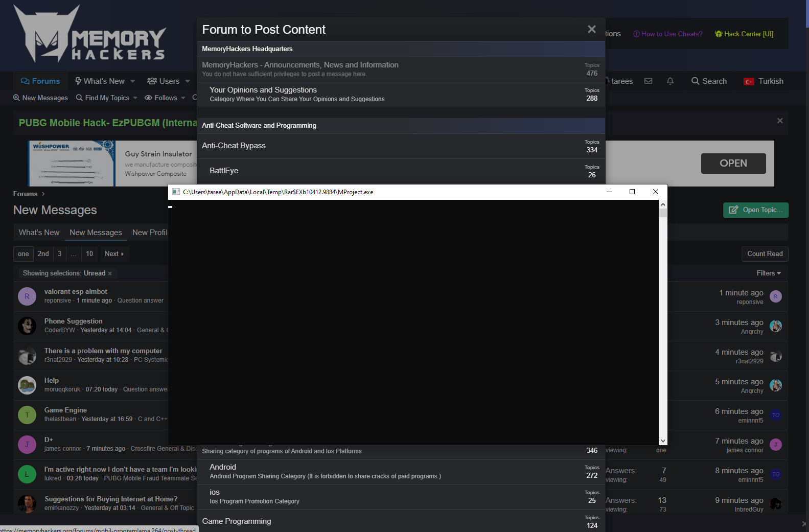Image resolution: width=809 pixels, height=532 pixels.
Task: Open the Filters dropdown
Action: pyautogui.click(x=769, y=273)
